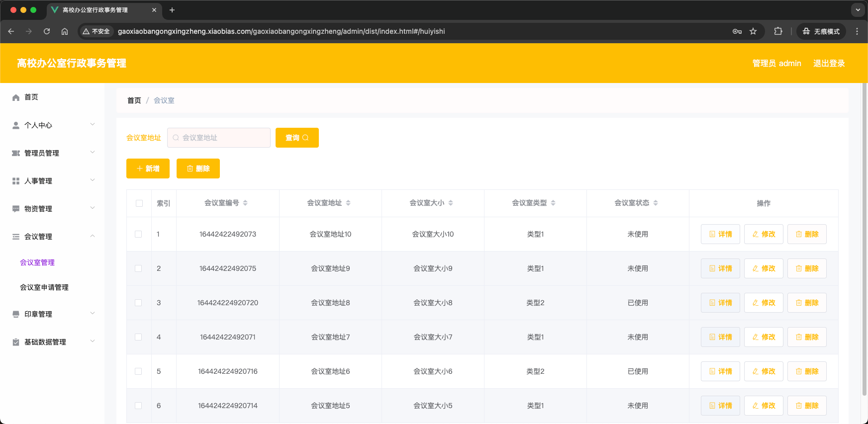Bookmark this page with the star icon

tap(753, 31)
